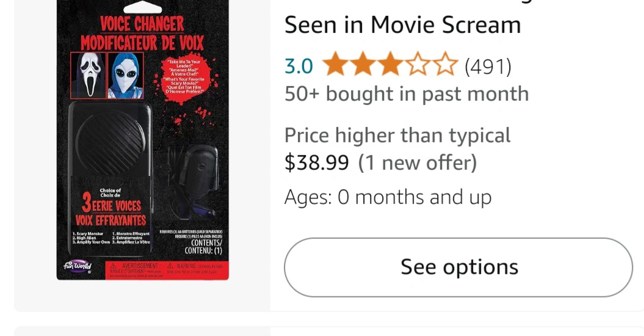The image size is (644, 336).
Task: Tap the Ghostface mask picture on packaging
Action: (89, 76)
